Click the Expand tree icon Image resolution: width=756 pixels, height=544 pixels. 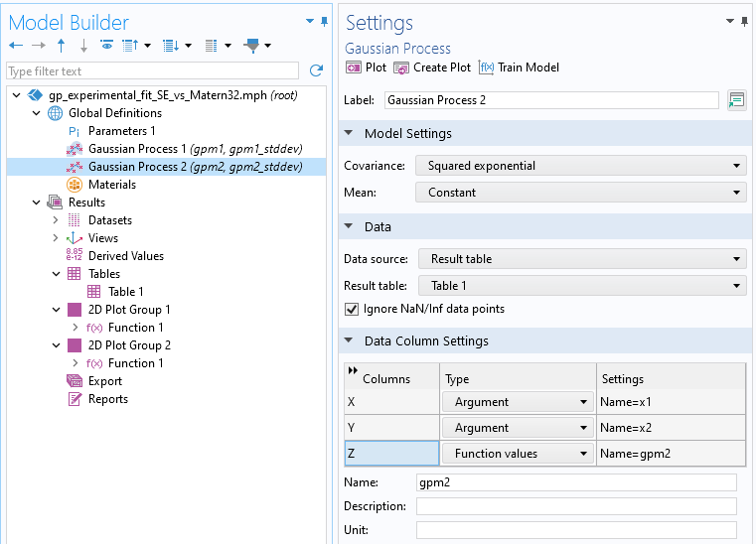171,46
